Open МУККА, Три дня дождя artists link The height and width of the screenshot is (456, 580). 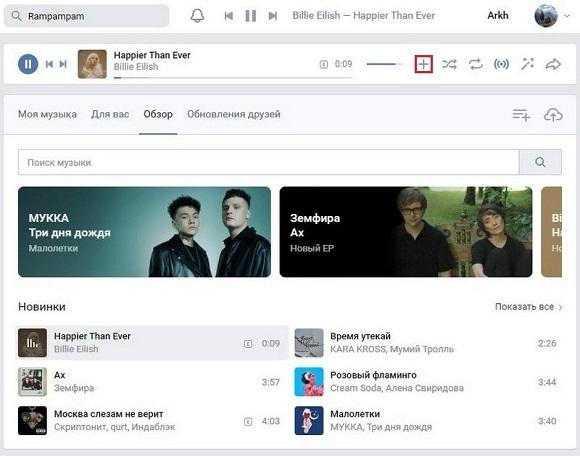click(381, 427)
